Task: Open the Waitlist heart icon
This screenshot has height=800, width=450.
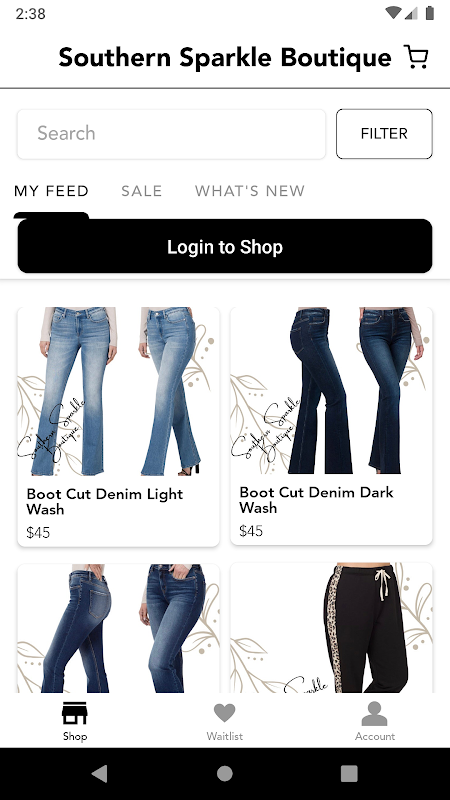Action: (224, 713)
